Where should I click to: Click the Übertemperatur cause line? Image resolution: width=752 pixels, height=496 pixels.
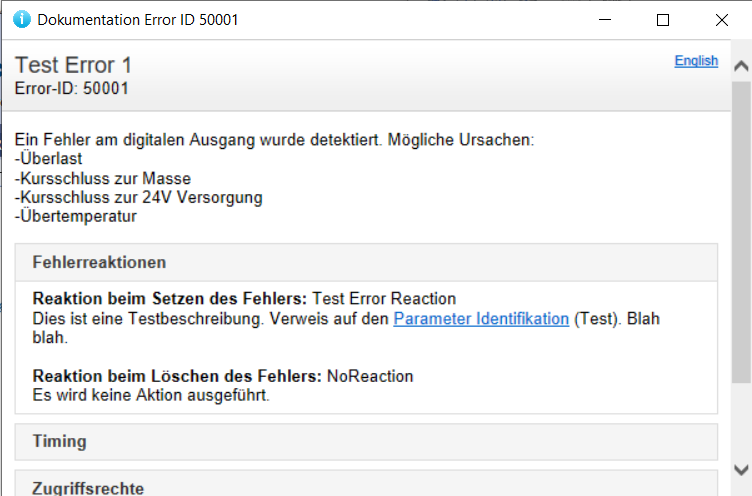76,216
